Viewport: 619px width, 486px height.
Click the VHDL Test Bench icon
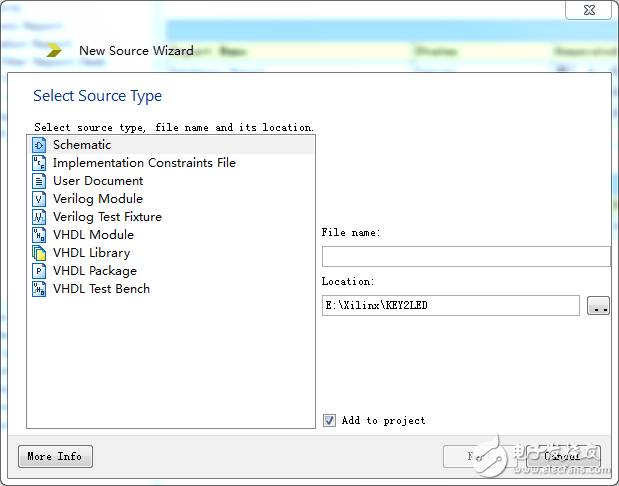(x=39, y=289)
